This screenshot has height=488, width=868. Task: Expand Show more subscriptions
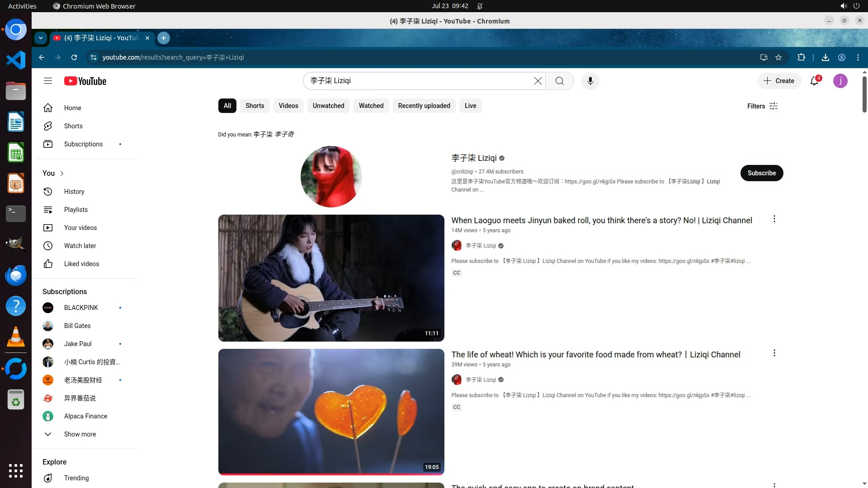click(80, 434)
